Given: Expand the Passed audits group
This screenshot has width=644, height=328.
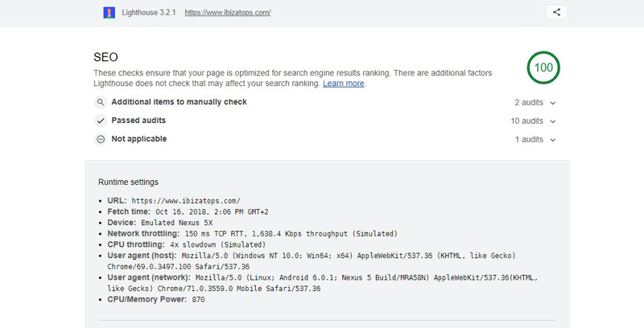Looking at the screenshot, I should pos(138,121).
